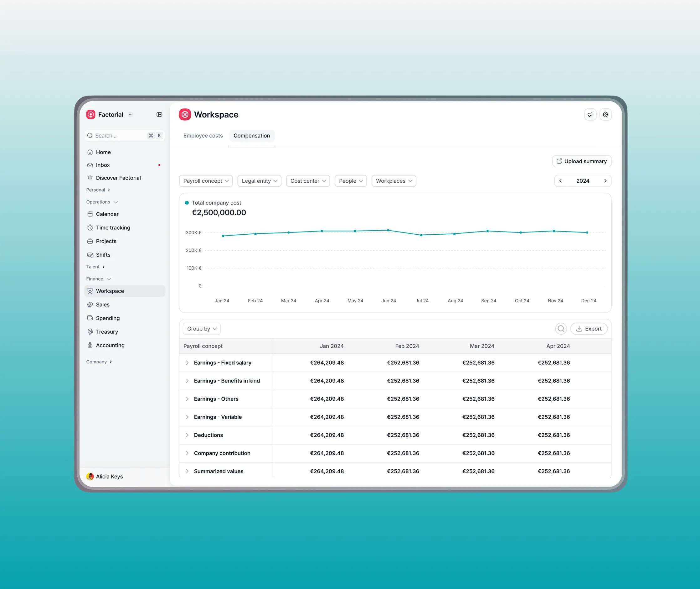Expand the Earnings - Fixed salary row
Image resolution: width=700 pixels, height=589 pixels.
pos(187,362)
